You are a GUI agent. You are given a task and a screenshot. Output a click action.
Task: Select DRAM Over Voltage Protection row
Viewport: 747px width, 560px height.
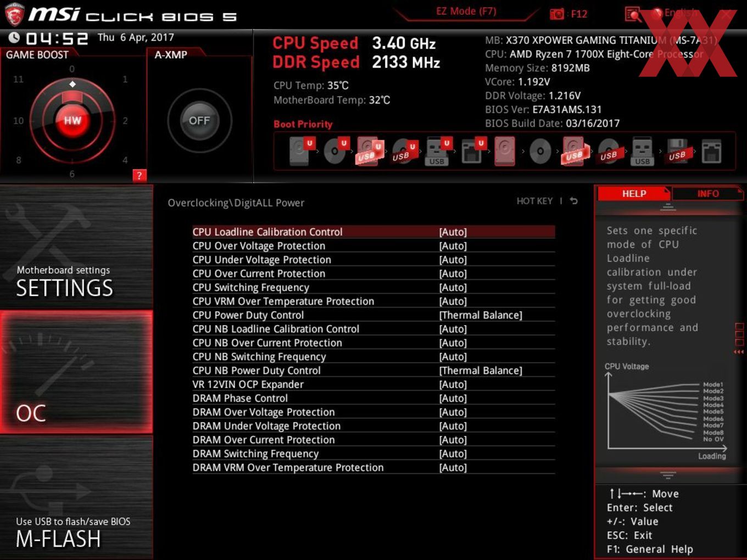374,412
